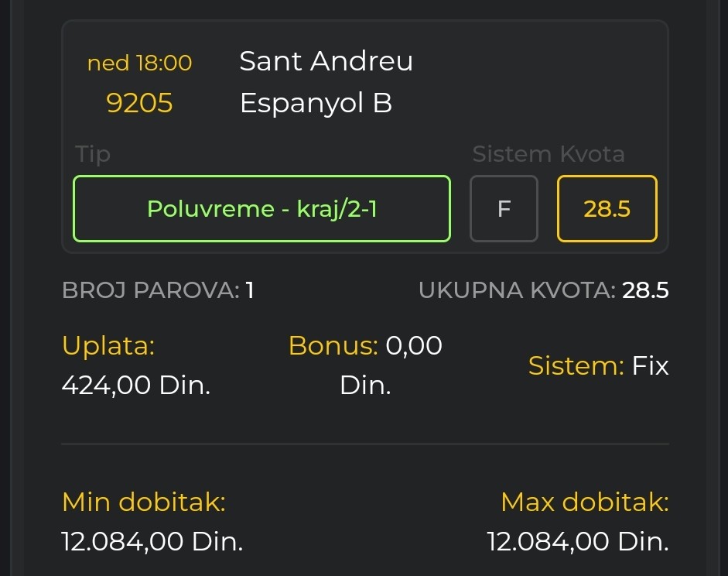This screenshot has height=576, width=728.
Task: Click the Bonus 0,00 amount
Action: (413, 346)
